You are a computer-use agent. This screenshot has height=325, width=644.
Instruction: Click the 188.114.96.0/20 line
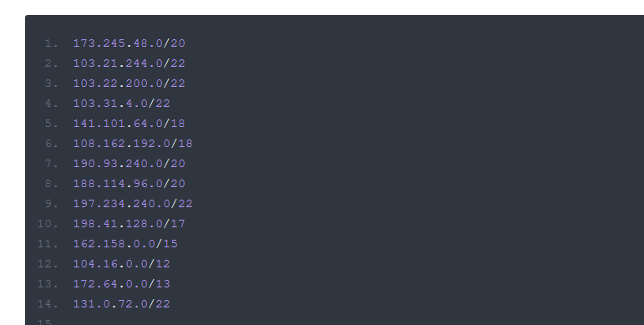[129, 184]
